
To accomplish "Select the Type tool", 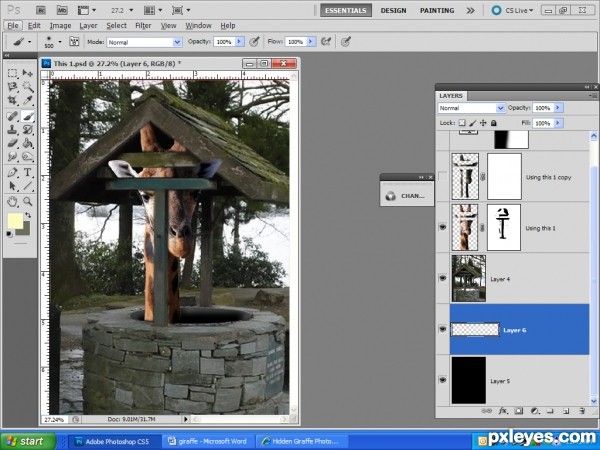I will coord(28,173).
